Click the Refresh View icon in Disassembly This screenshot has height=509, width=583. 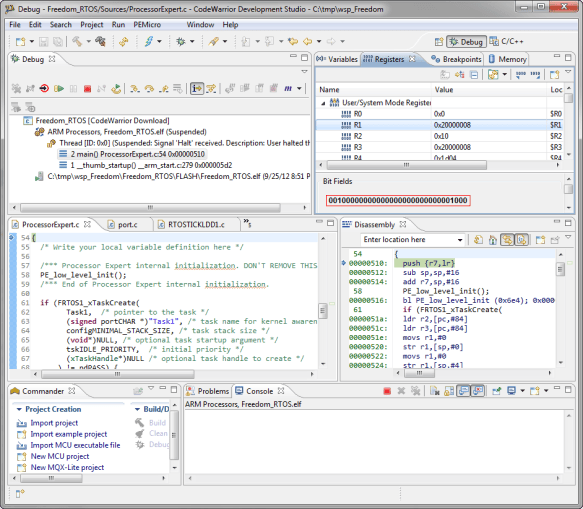coord(479,240)
